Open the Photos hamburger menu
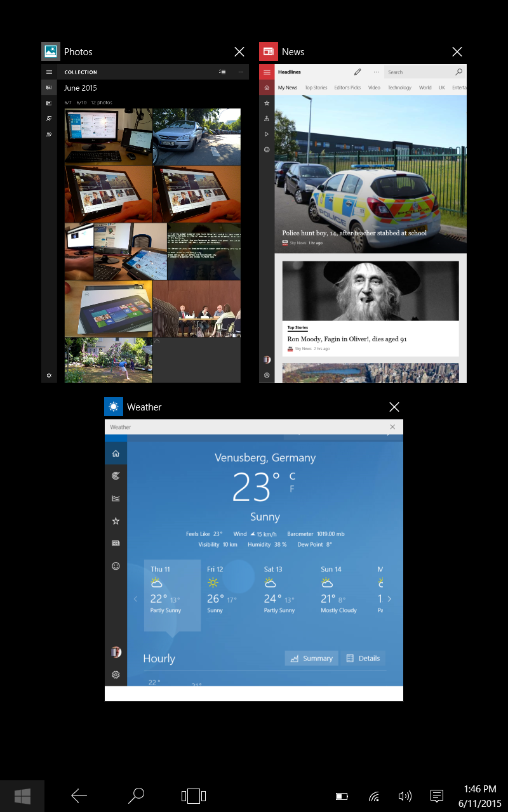This screenshot has width=508, height=812. click(x=49, y=72)
